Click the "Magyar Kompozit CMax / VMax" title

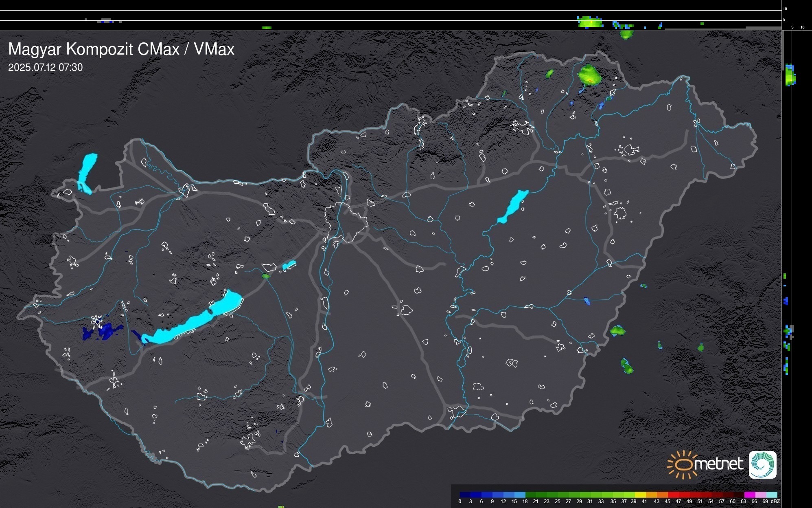tap(121, 49)
